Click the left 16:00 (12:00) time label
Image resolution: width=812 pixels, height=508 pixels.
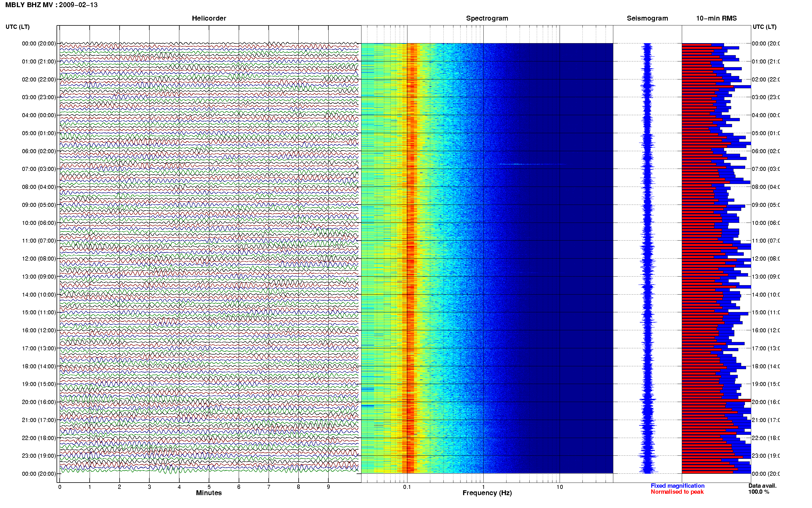[x=39, y=330]
